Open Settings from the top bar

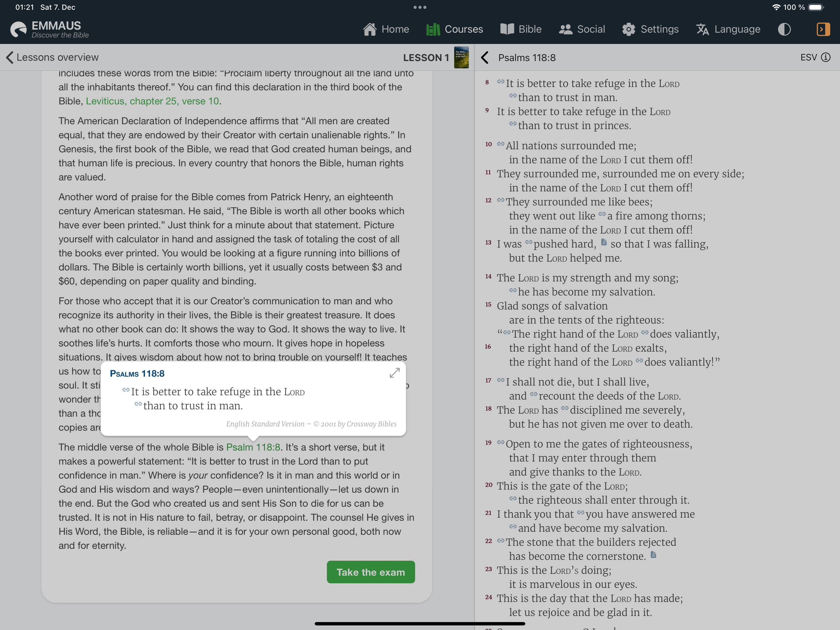[650, 29]
